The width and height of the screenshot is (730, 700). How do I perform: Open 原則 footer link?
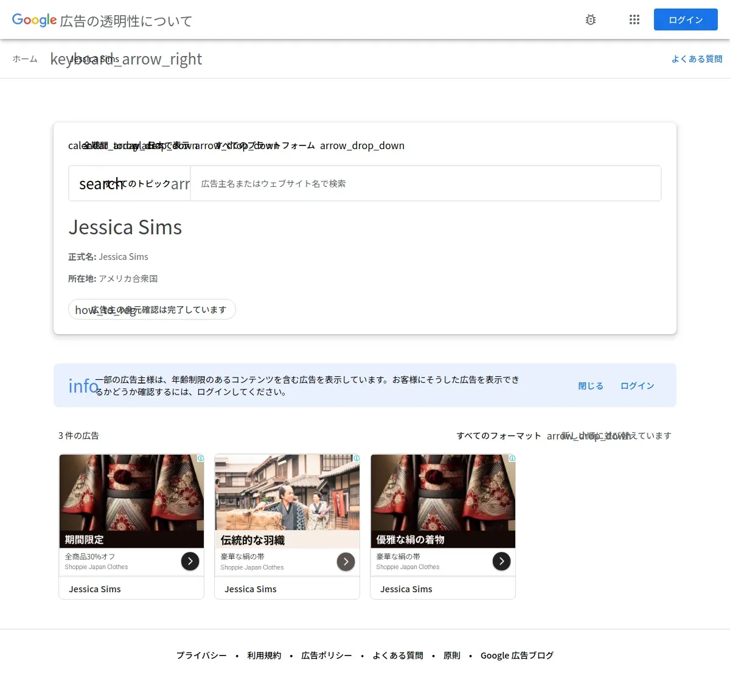click(x=452, y=656)
